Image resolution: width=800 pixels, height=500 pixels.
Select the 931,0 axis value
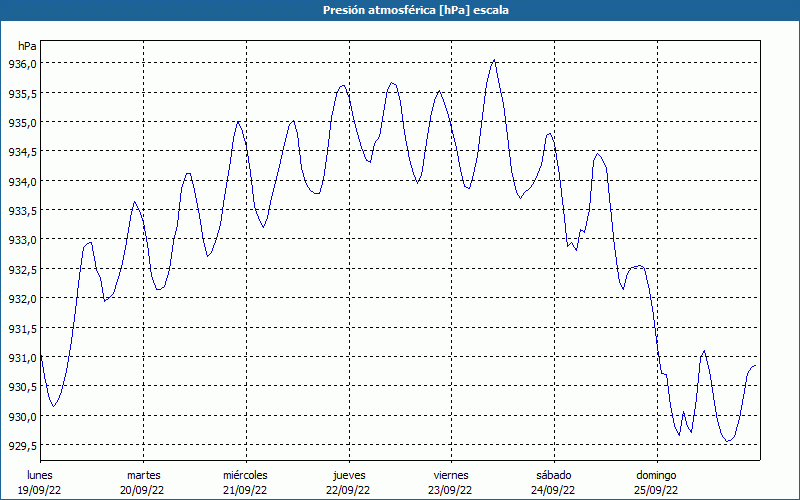(22, 357)
